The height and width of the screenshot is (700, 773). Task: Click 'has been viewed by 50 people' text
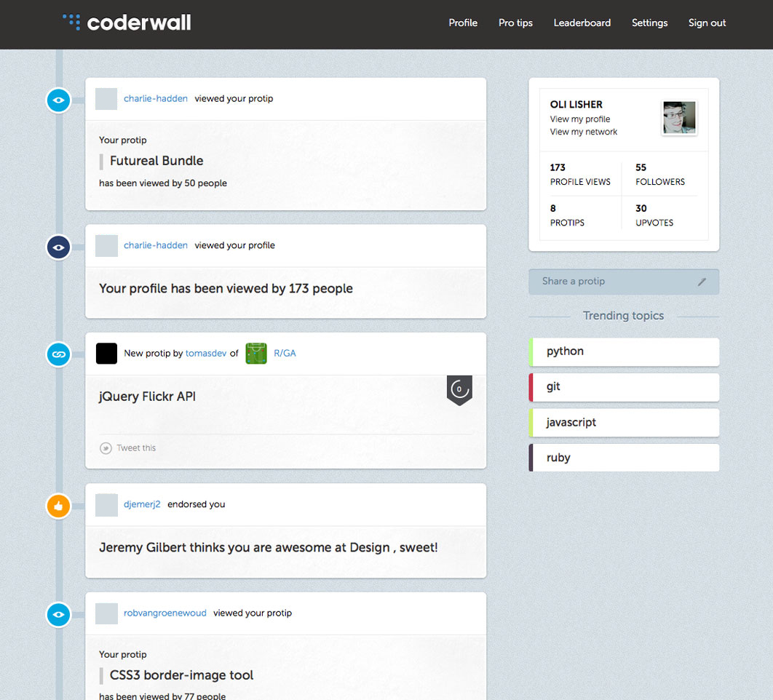coord(163,183)
